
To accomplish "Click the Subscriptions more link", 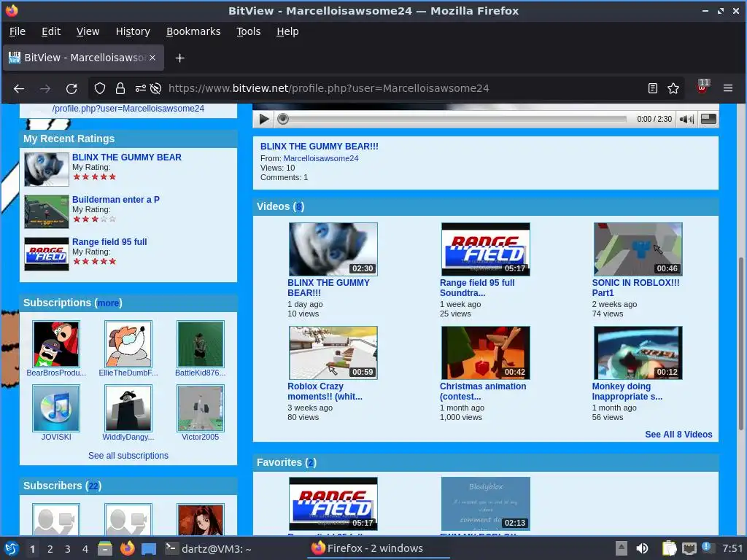I will tap(108, 303).
